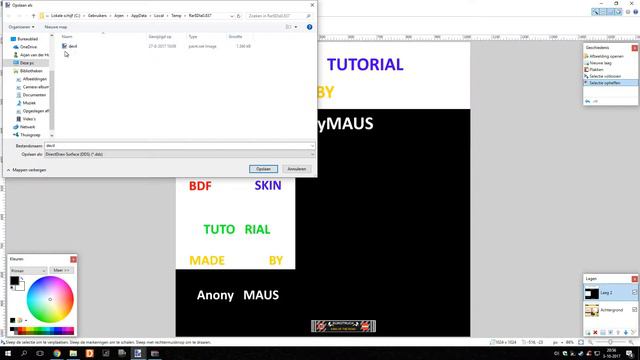The width and height of the screenshot is (640, 360).
Task: Close the Lagen panel
Action: coord(635,279)
